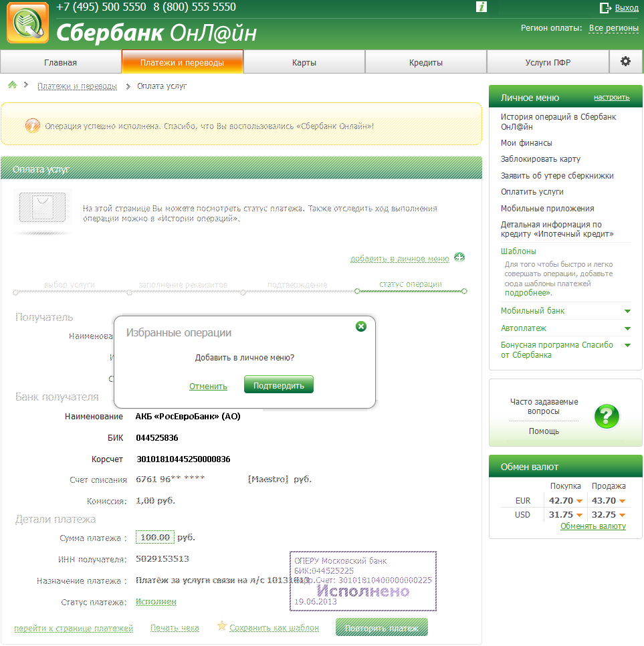
Task: Open the info icon in the header
Action: [x=481, y=7]
